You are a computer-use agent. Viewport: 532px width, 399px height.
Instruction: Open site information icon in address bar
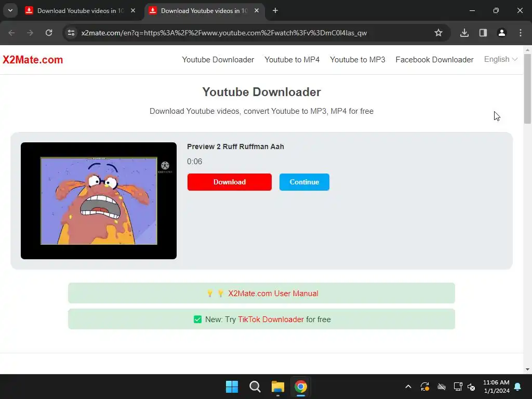click(71, 33)
